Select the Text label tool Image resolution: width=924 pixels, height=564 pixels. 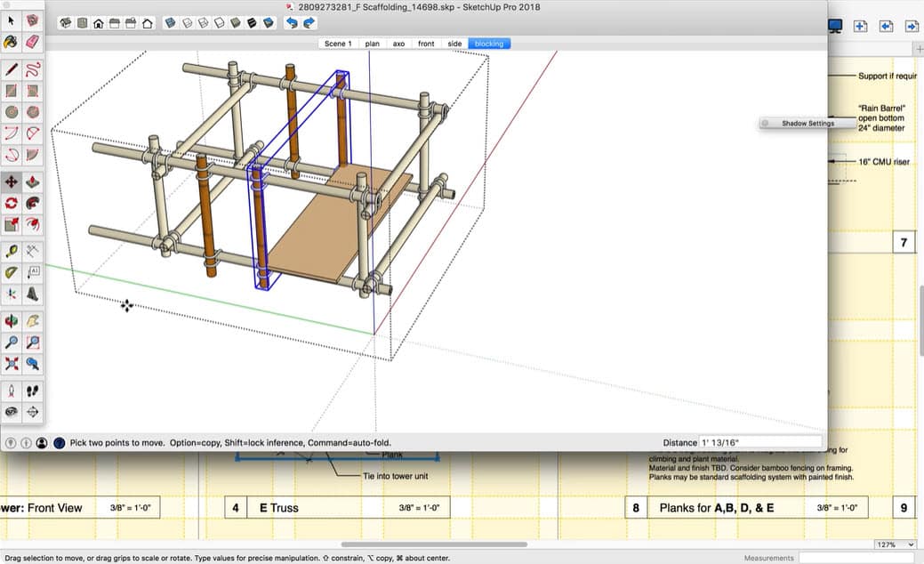click(32, 273)
